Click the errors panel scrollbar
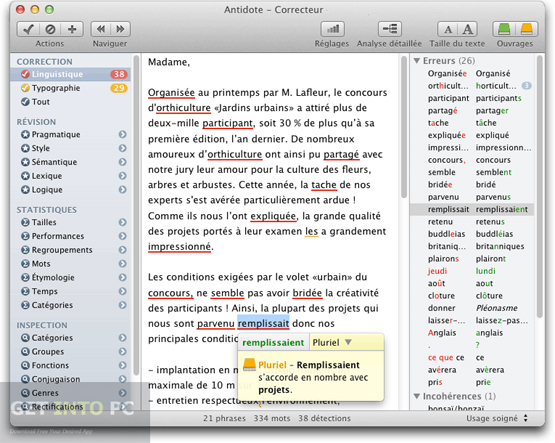The image size is (555, 443). (539, 187)
